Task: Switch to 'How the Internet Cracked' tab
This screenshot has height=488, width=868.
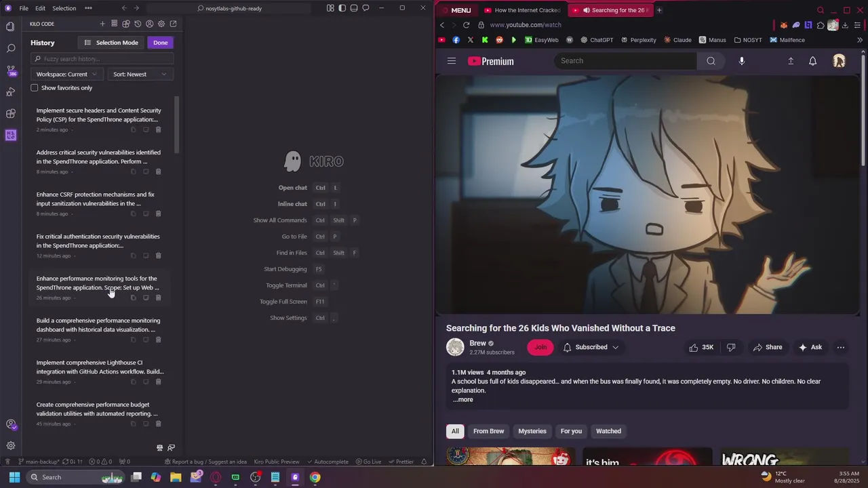Action: coord(522,10)
